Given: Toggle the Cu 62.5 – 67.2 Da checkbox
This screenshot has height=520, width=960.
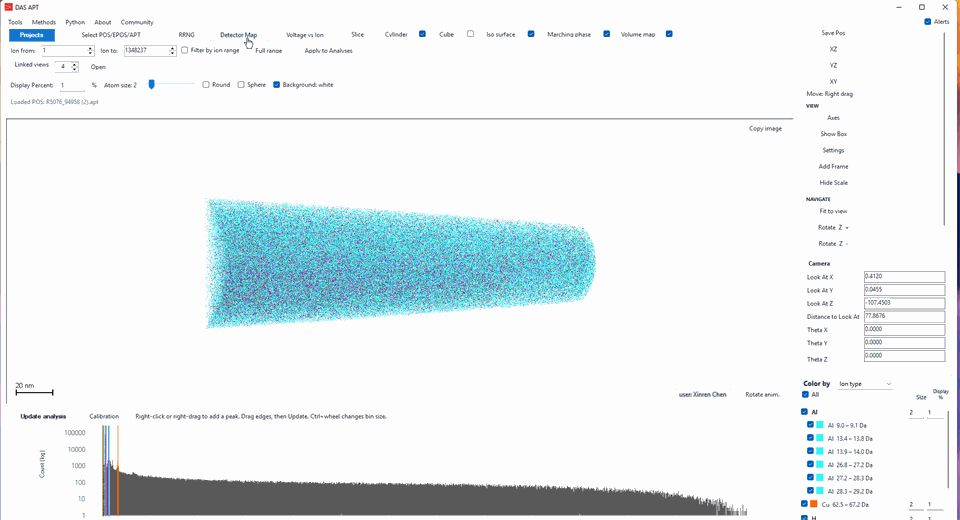Looking at the screenshot, I should 804,504.
